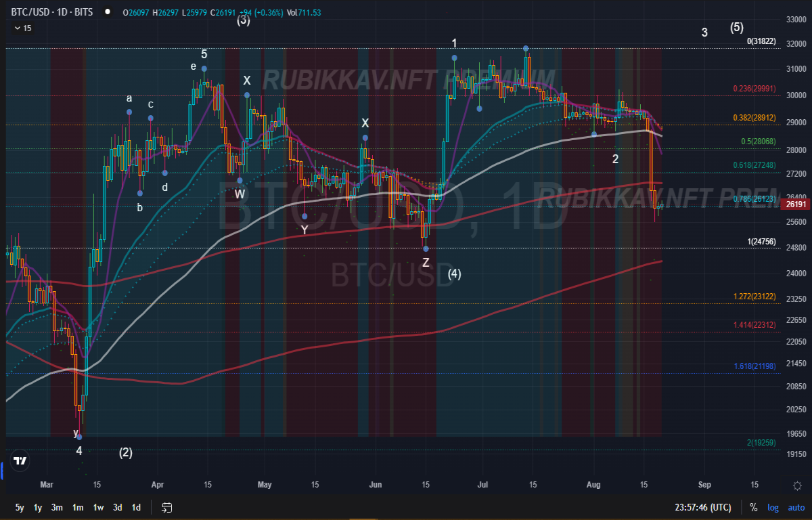812x520 pixels.
Task: Click wave label (2) near March bottom
Action: 126,453
